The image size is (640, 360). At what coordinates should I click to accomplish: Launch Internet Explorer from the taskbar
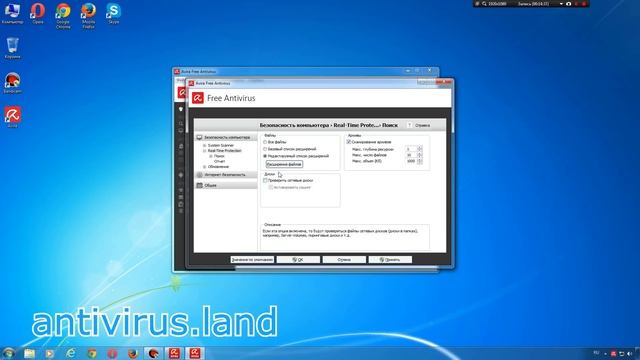[x=71, y=353]
